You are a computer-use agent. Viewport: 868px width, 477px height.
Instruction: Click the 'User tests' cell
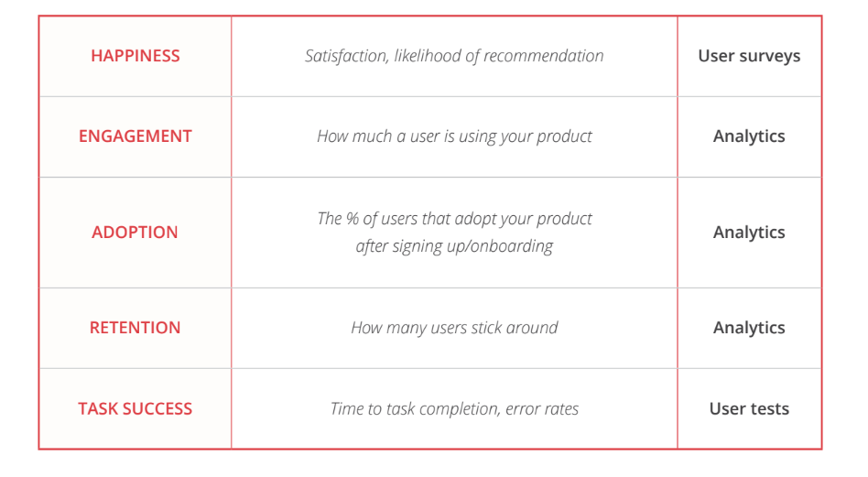(749, 409)
